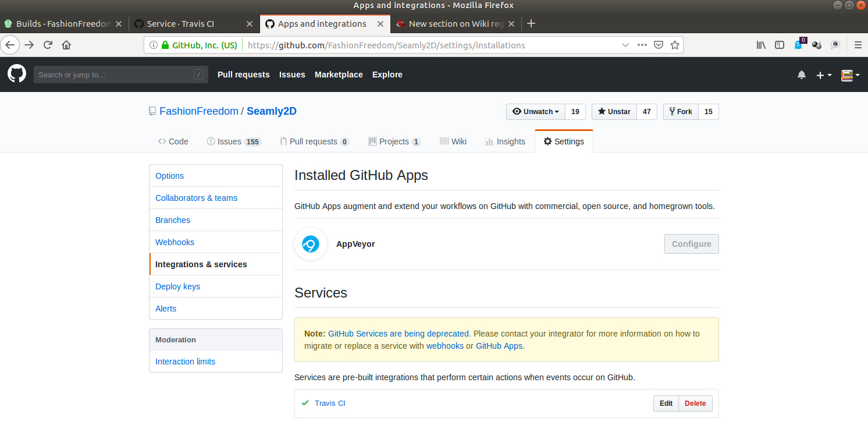Open the Alerts settings page
Image resolution: width=868 pixels, height=439 pixels.
point(216,309)
